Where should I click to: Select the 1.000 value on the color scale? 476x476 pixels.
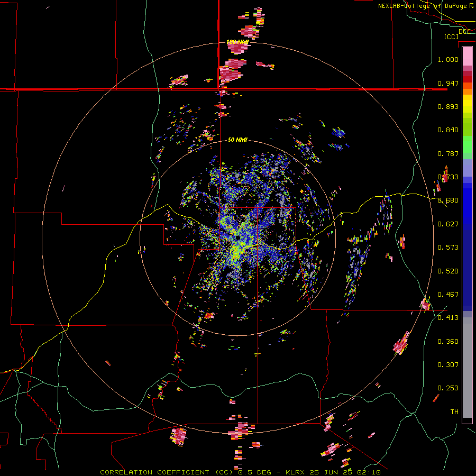pyautogui.click(x=448, y=59)
